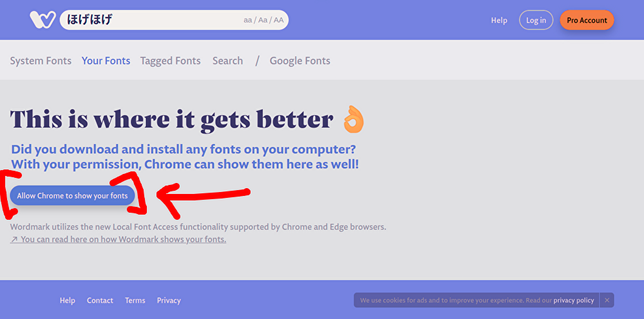Viewport: 644px width, 319px height.
Task: Focus the preview text input field
Action: point(174,20)
